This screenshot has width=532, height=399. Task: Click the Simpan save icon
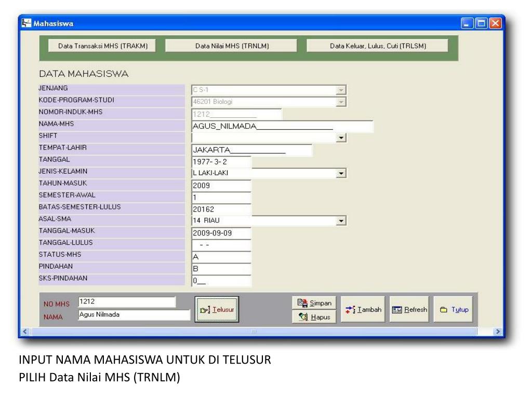[302, 303]
